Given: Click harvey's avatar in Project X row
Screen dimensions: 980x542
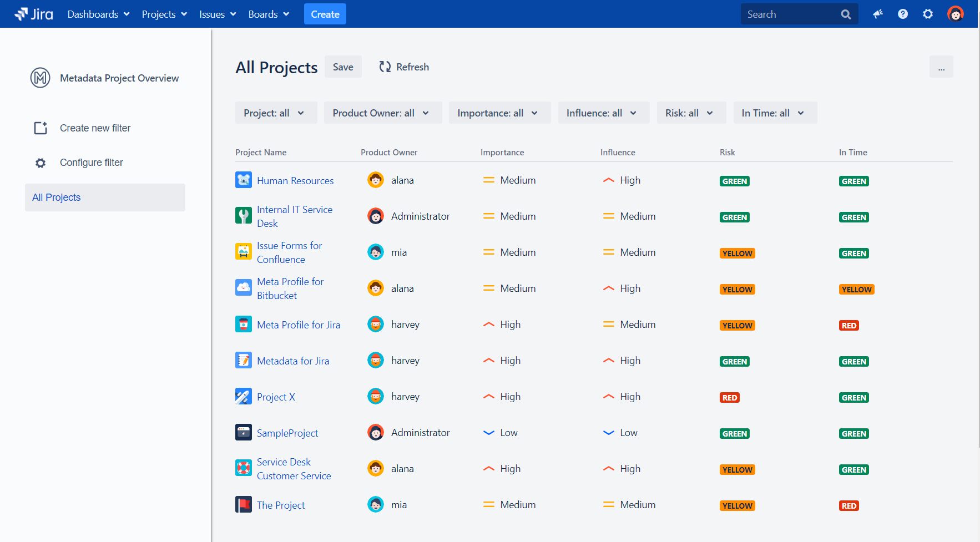Looking at the screenshot, I should 376,396.
